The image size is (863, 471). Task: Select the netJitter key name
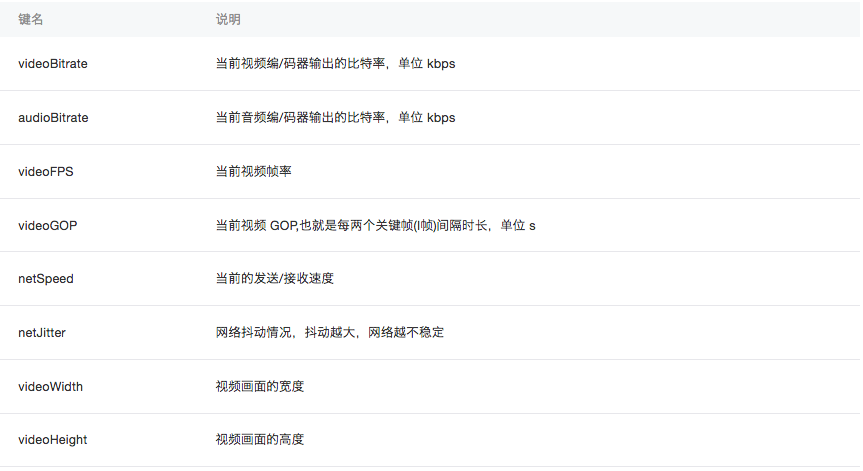42,333
